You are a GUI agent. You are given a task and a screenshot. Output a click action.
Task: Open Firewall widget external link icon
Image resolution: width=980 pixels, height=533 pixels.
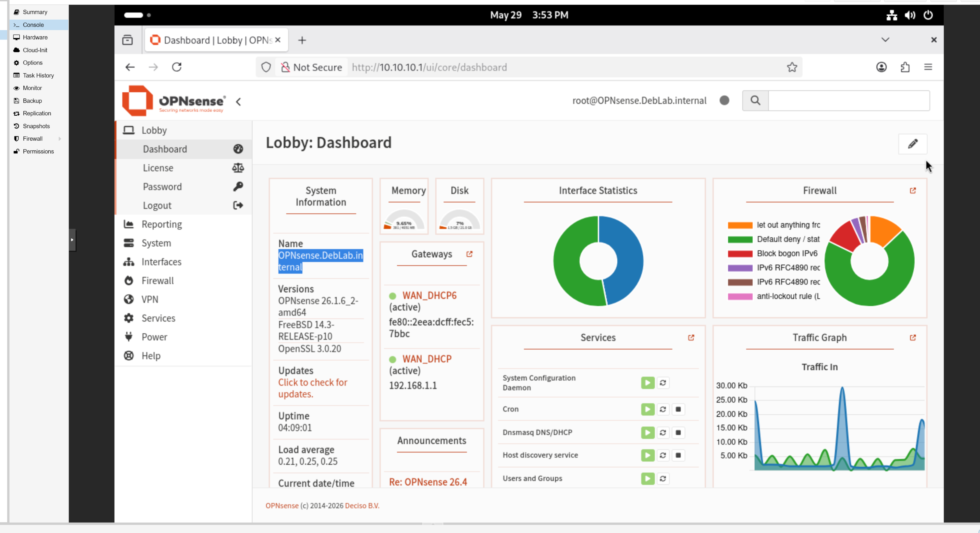913,191
